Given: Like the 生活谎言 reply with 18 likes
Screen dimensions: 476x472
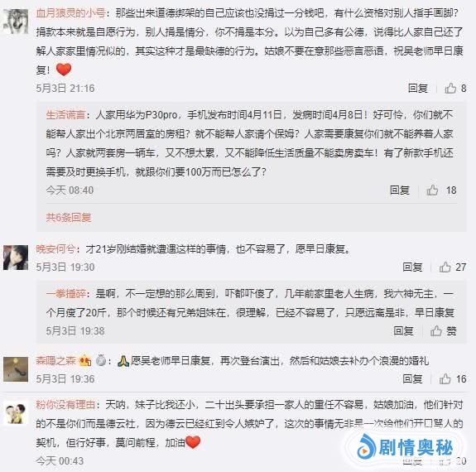Looking at the screenshot, I should coord(441,190).
